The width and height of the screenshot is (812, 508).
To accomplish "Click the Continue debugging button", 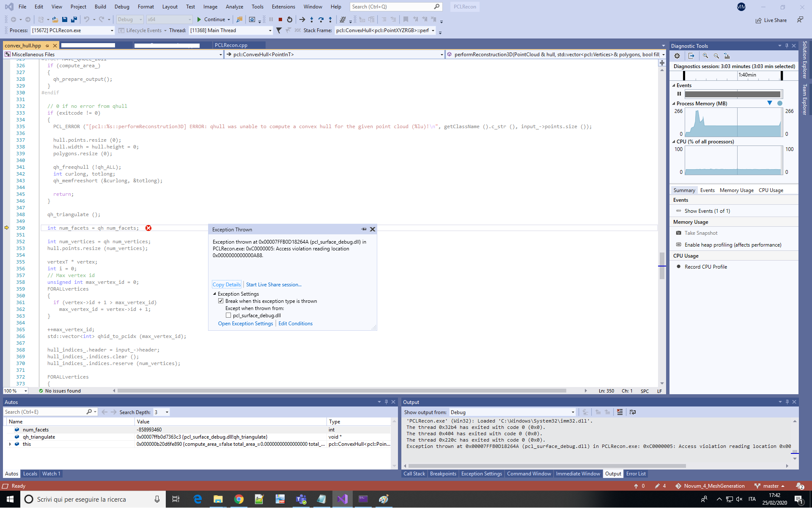I will point(211,19).
